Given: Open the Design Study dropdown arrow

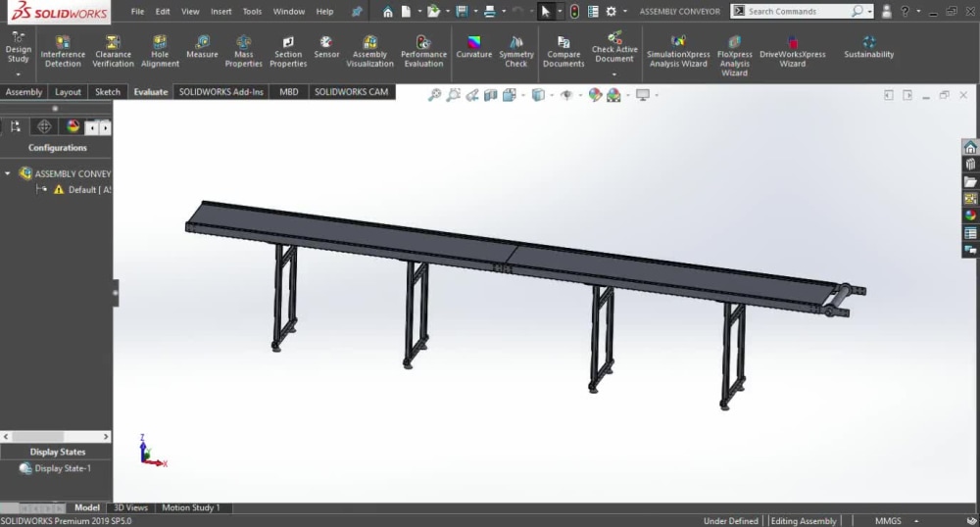Looking at the screenshot, I should tap(18, 74).
